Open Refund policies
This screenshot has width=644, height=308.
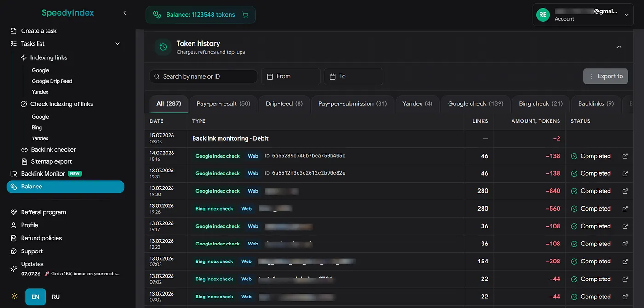pyautogui.click(x=41, y=238)
